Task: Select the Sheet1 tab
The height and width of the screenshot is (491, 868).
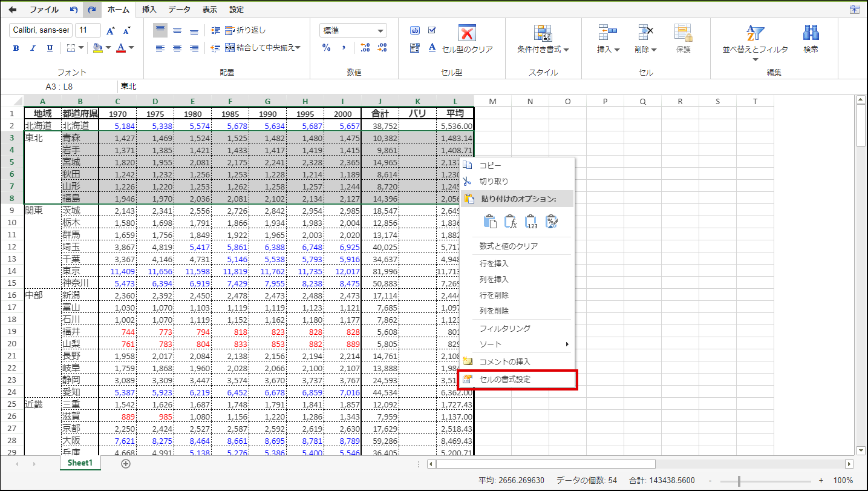Action: [80, 463]
